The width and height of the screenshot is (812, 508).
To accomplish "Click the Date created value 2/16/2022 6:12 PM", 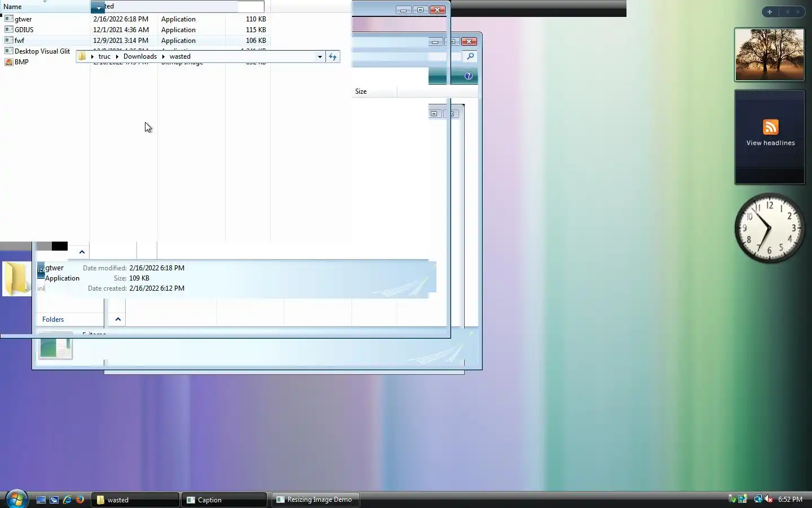I will 157,288.
